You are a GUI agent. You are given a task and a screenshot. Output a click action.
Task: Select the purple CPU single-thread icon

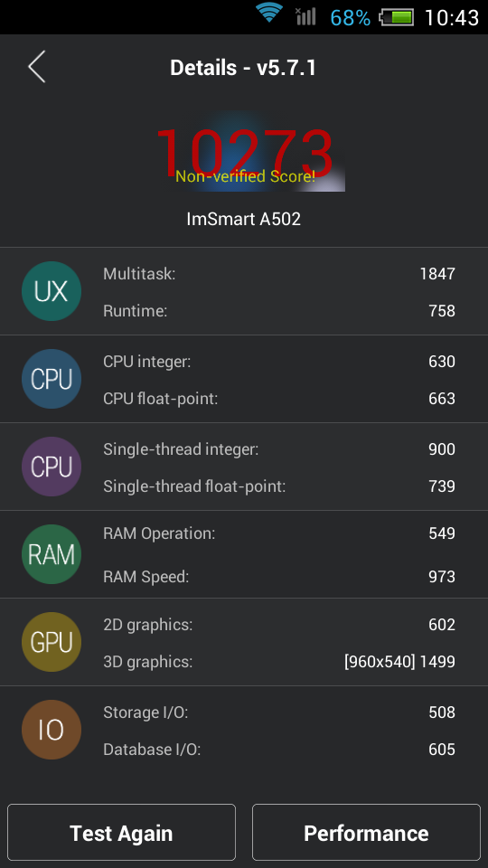(x=52, y=467)
